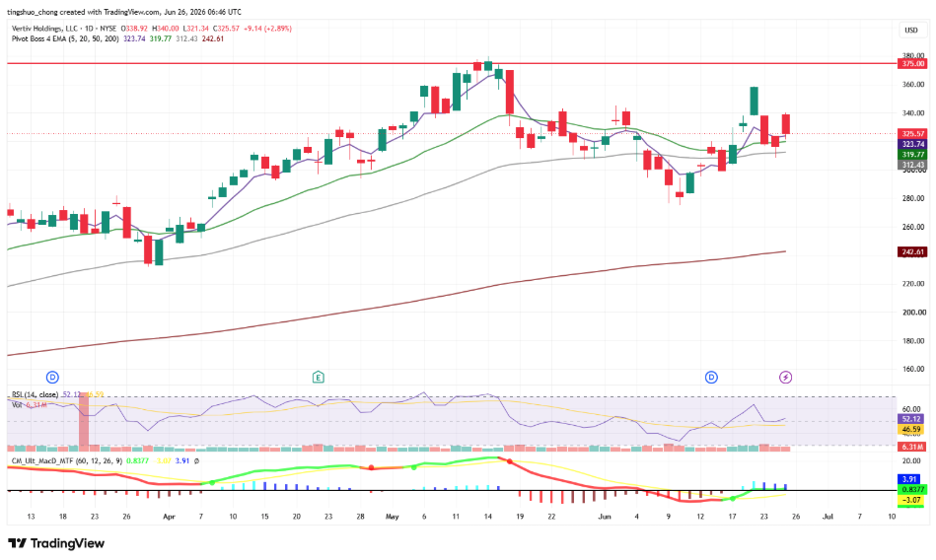This screenshot has height=560, width=936.
Task: Click the earnings E marker on the chart
Action: 319,377
